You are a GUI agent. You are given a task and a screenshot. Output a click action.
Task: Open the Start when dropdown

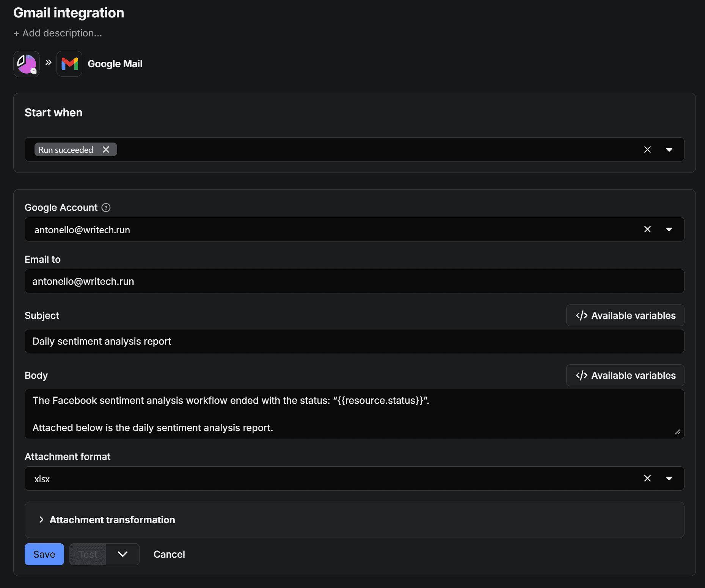pyautogui.click(x=669, y=149)
